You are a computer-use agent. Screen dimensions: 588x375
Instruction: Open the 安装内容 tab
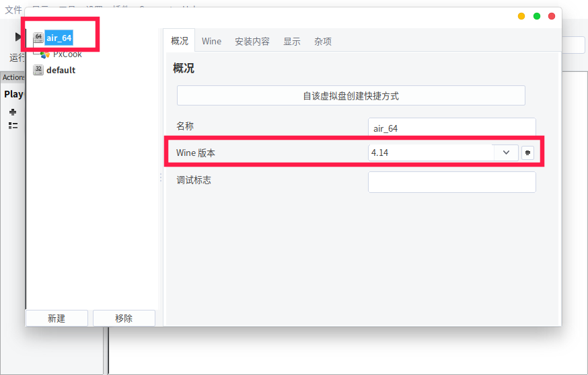[x=252, y=41]
